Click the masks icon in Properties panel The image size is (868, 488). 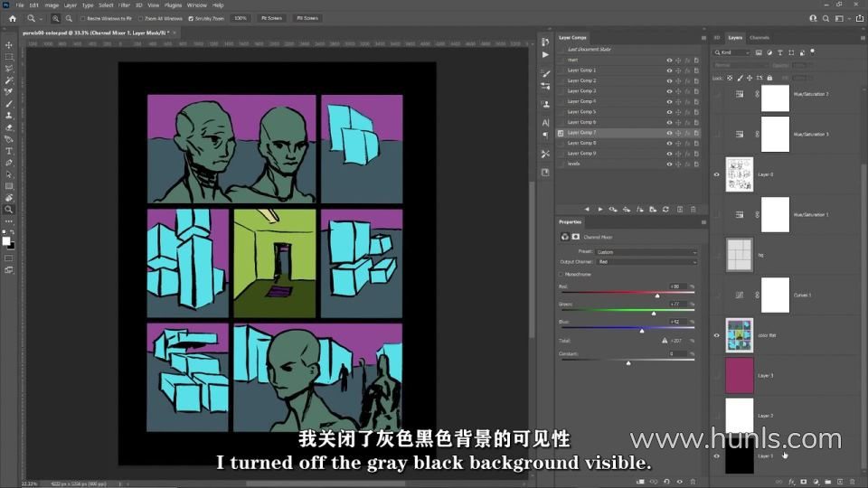coord(576,237)
